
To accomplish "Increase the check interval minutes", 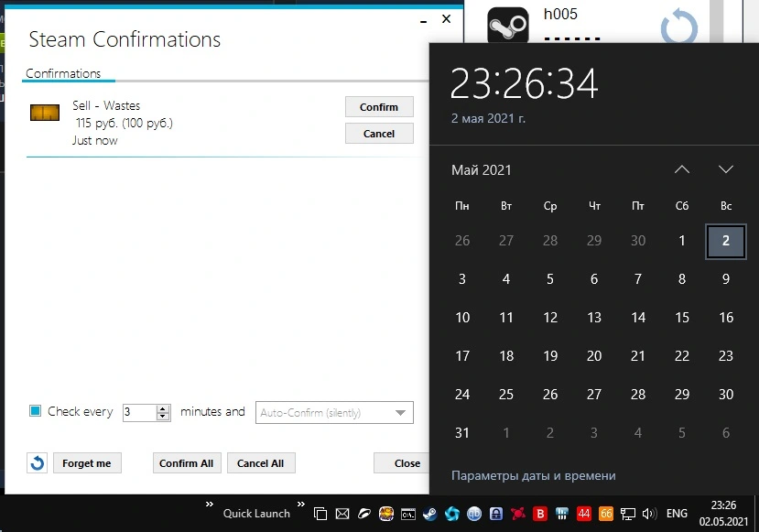I will [164, 408].
